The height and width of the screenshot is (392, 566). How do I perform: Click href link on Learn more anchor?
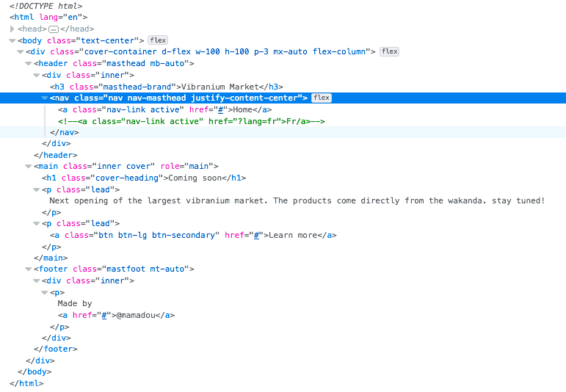pos(257,235)
